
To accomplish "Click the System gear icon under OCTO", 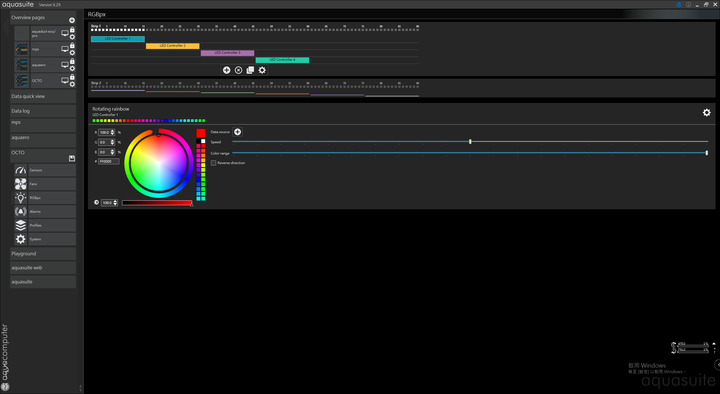I will coord(21,239).
